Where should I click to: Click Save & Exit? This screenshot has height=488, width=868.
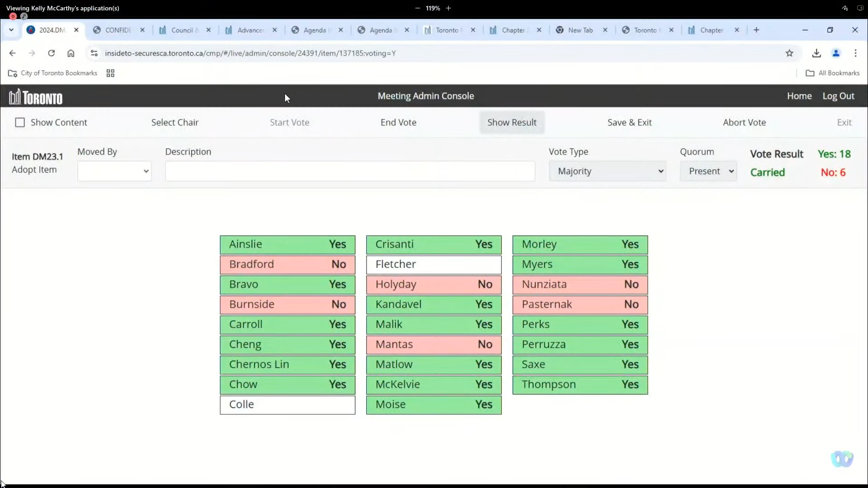pos(629,122)
